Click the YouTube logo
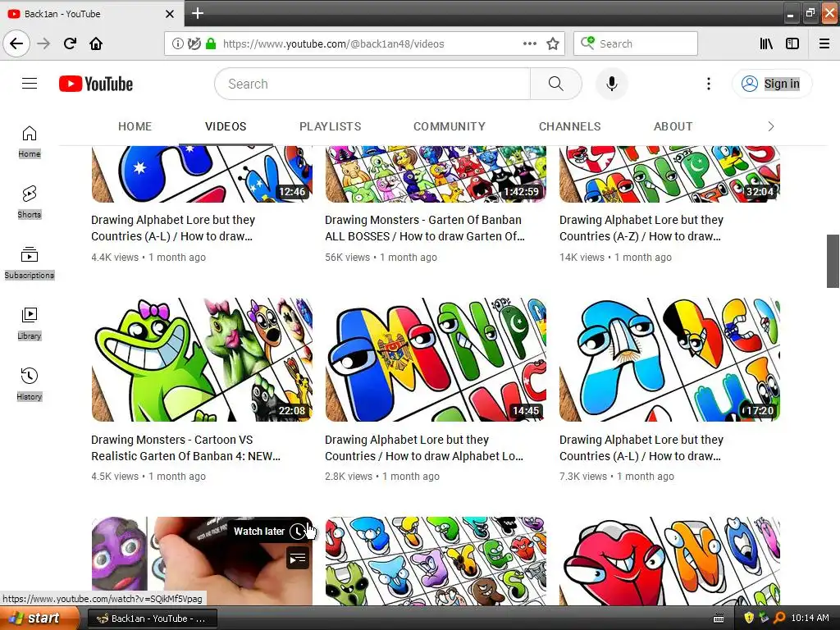 96,84
